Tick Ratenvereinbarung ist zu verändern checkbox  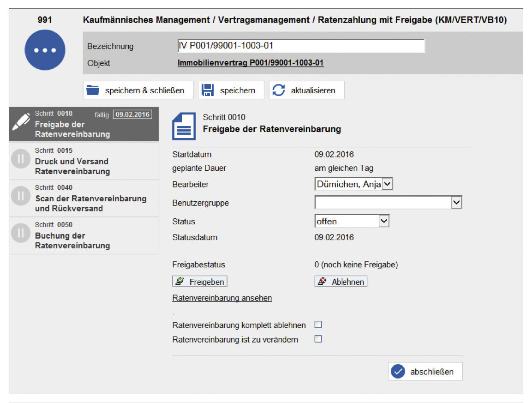(318, 339)
